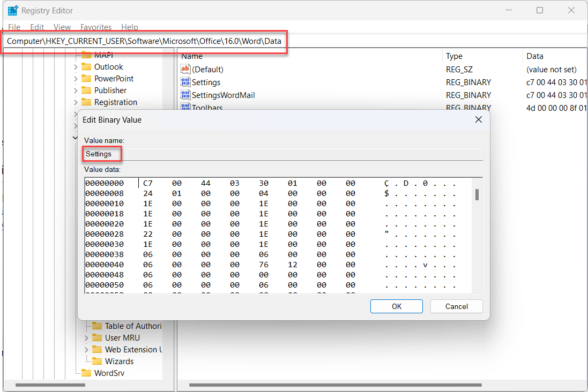Open the View menu
The height and width of the screenshot is (392, 588).
click(x=62, y=27)
